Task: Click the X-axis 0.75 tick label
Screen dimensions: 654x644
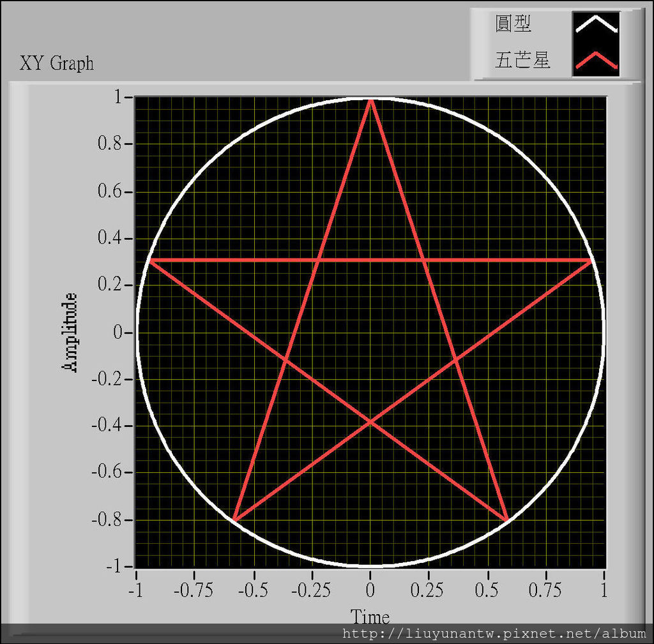Action: pyautogui.click(x=545, y=590)
